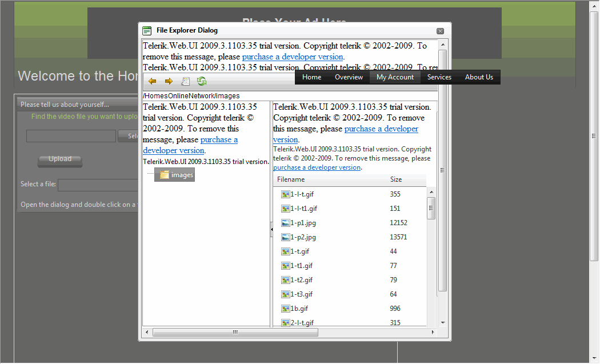Image resolution: width=600 pixels, height=364 pixels.
Task: Sort by the Size column header
Action: 396,179
